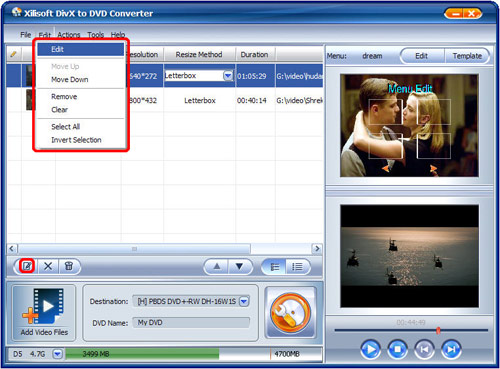Viewport: 500px width, 369px height.
Task: Click the horizontal scrollbar thumb of file list
Action: (x=134, y=249)
